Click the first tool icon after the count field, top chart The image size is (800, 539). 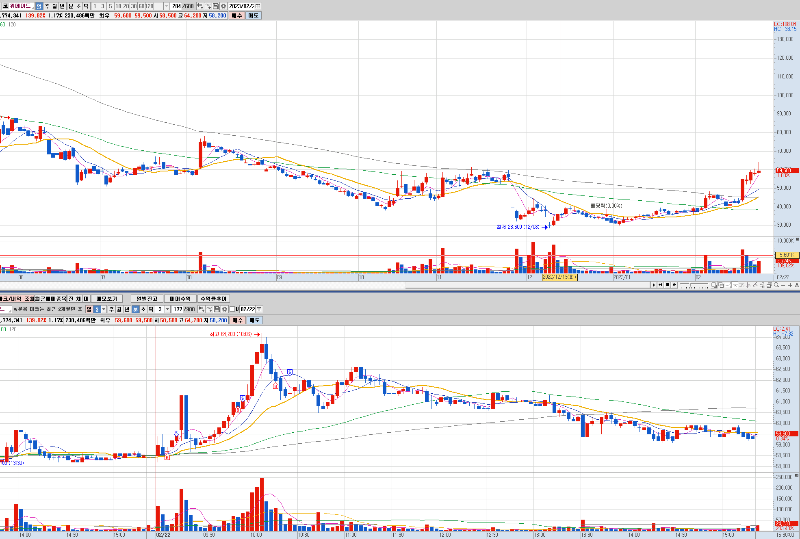200,6
